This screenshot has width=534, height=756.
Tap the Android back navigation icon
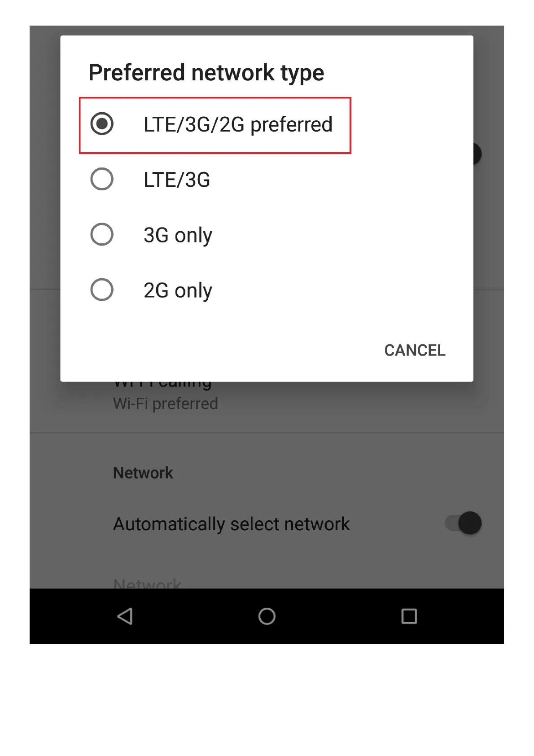click(x=125, y=616)
